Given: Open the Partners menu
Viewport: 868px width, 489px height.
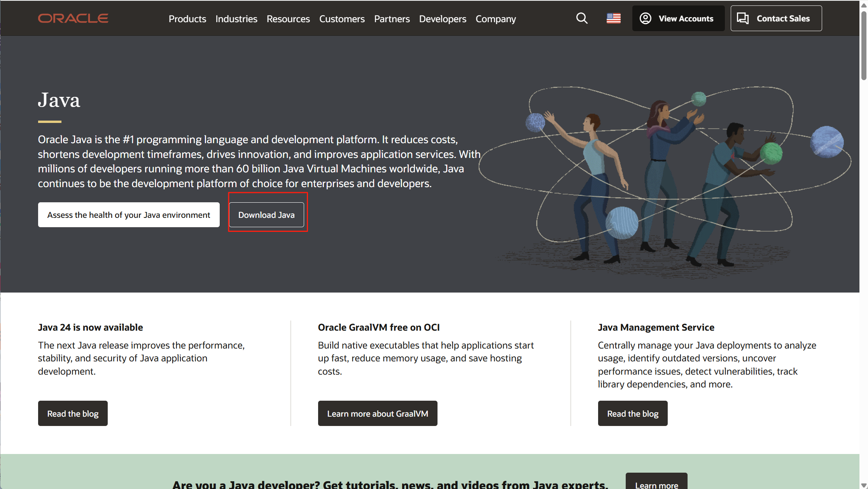Looking at the screenshot, I should 392,19.
